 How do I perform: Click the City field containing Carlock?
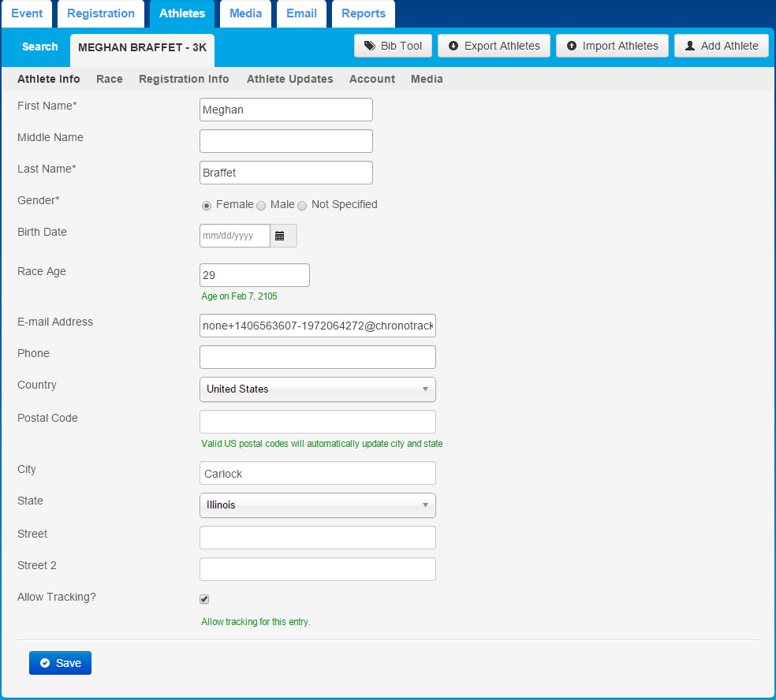coord(318,474)
